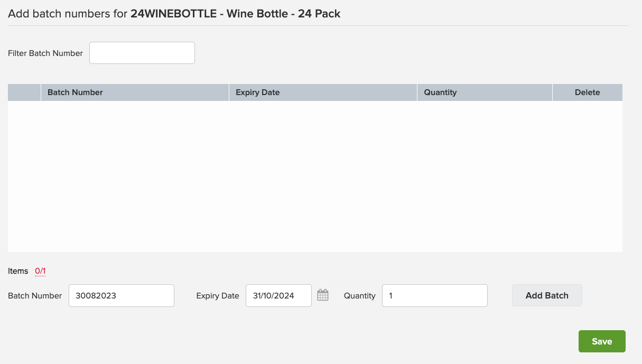
Task: Click the Batch Number label beside the input
Action: click(34, 295)
